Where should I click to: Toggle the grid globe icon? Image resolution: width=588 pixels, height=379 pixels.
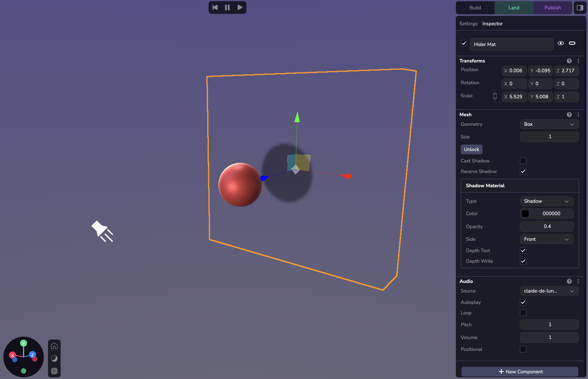[54, 371]
